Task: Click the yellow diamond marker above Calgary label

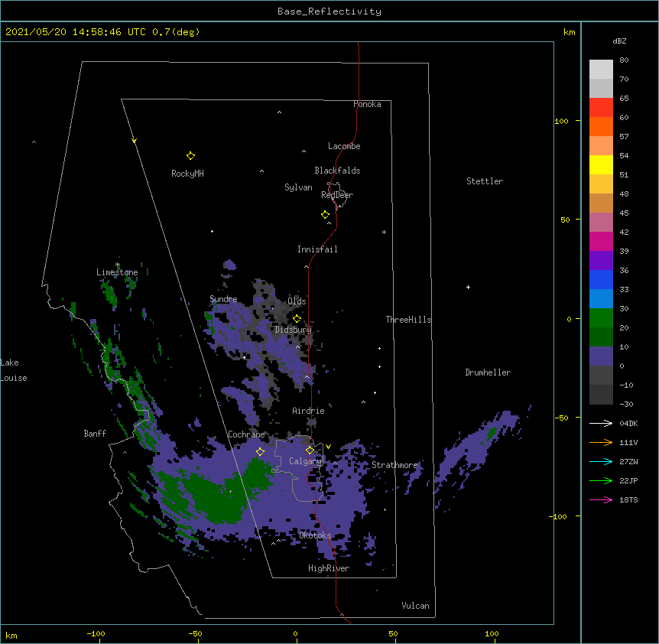Action: (310, 450)
